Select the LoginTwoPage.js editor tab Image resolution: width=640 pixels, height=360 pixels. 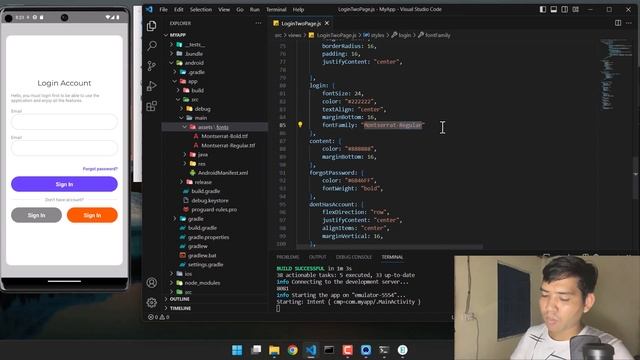[x=301, y=23]
